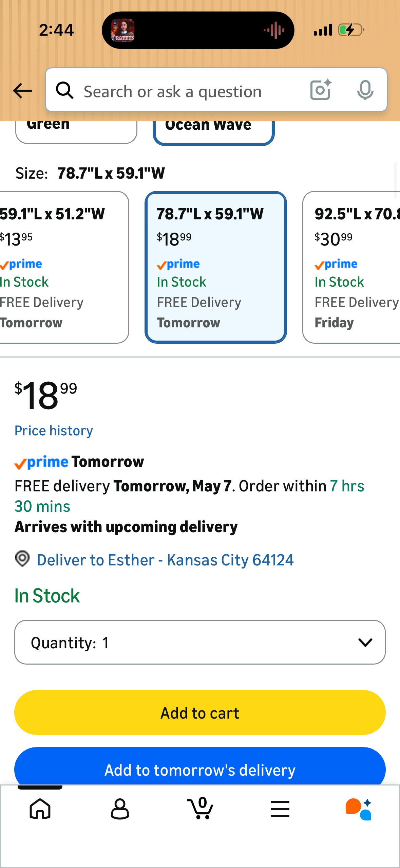The height and width of the screenshot is (868, 400).
Task: Choose the Green color option
Action: (x=76, y=132)
